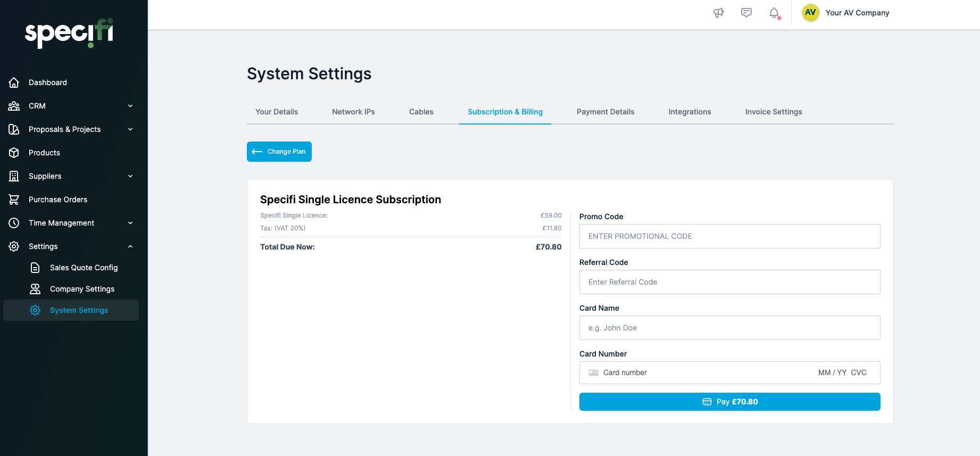Image resolution: width=980 pixels, height=456 pixels.
Task: Open Purchase Orders in sidebar
Action: coord(58,200)
